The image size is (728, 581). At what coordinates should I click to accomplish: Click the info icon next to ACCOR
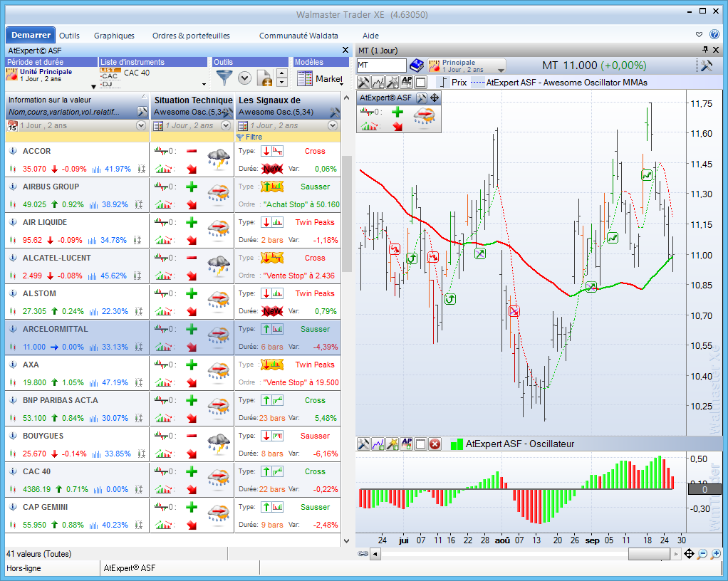13,151
